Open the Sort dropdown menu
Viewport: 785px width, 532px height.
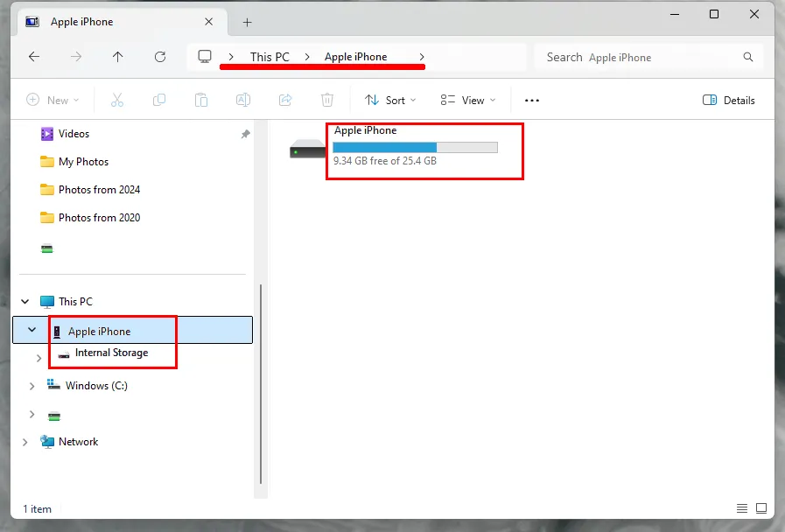pyautogui.click(x=390, y=100)
